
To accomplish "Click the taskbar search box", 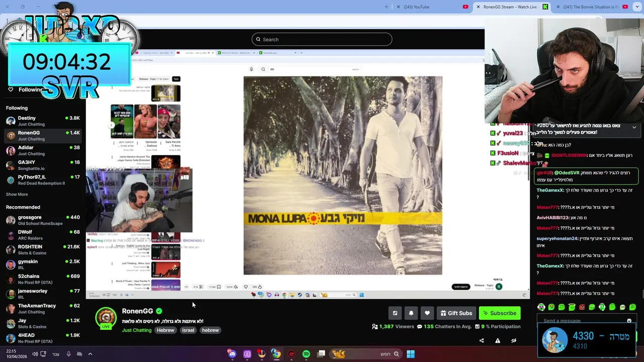I will [x=366, y=354].
